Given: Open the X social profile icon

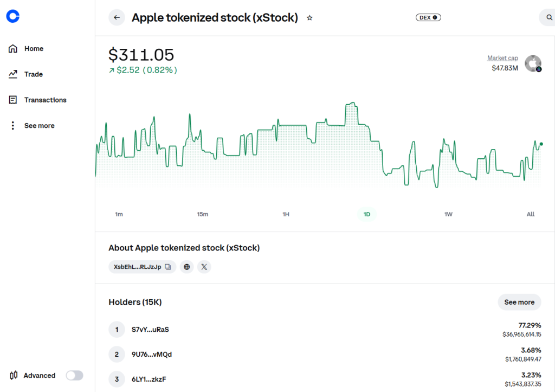Looking at the screenshot, I should pos(204,267).
